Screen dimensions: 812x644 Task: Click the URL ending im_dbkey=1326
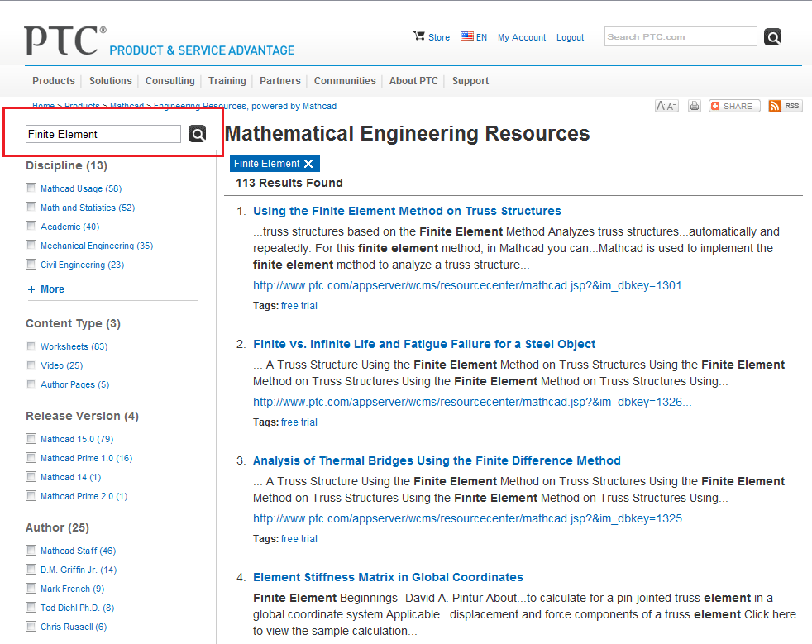point(472,402)
